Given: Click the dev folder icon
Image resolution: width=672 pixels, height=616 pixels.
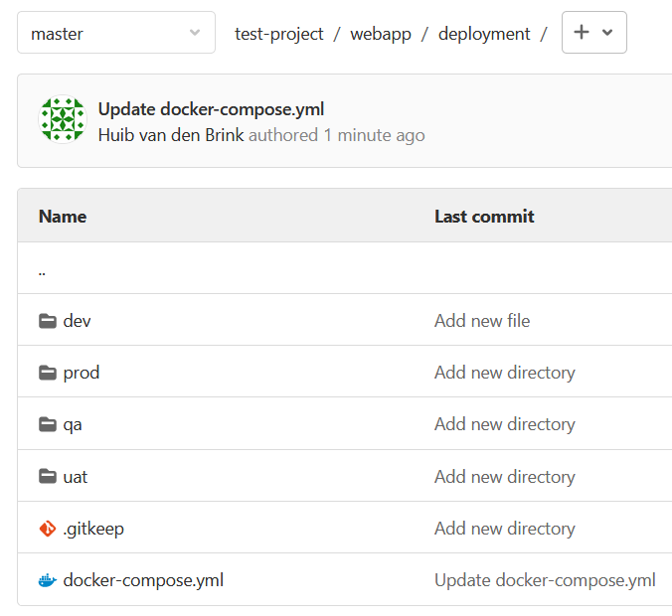Looking at the screenshot, I should point(48,321).
